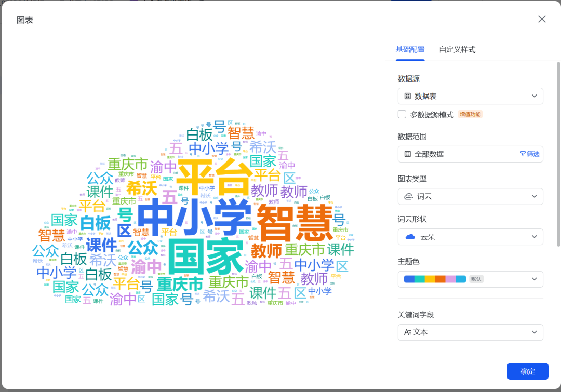Image resolution: width=561 pixels, height=392 pixels.
Task: Open the 关键词字段 dropdown showing 文本
Action: coord(534,332)
